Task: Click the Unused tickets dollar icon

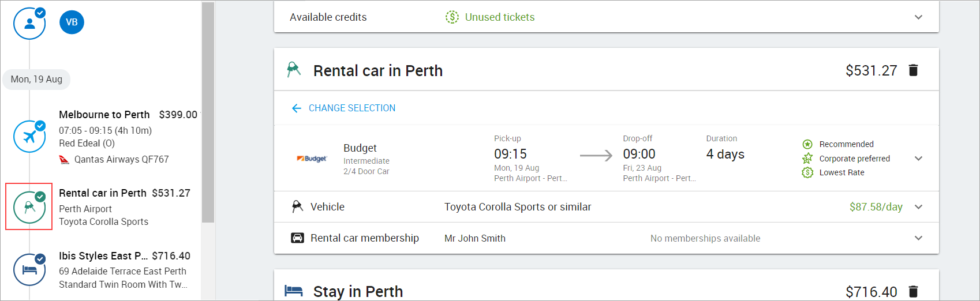Action: pyautogui.click(x=452, y=17)
